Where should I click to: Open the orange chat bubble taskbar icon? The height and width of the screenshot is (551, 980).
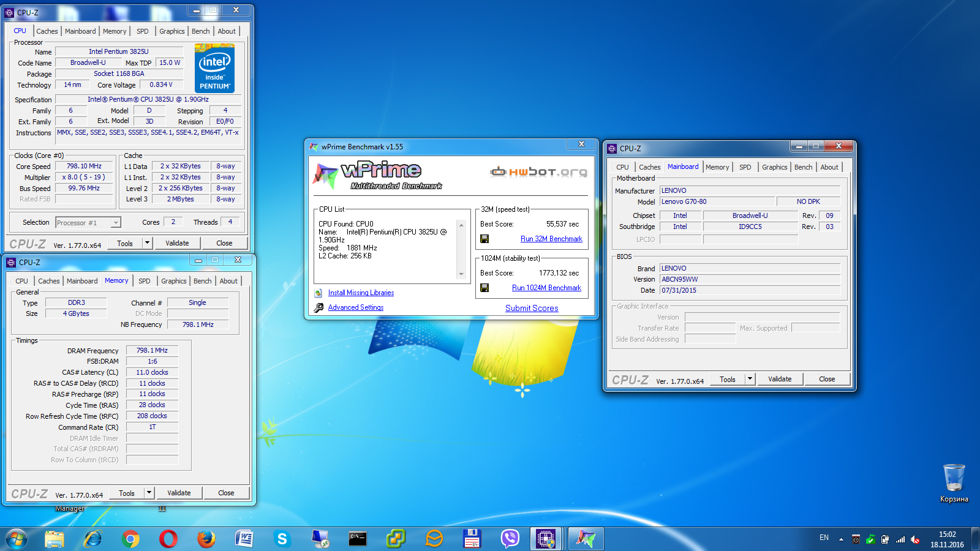point(434,539)
